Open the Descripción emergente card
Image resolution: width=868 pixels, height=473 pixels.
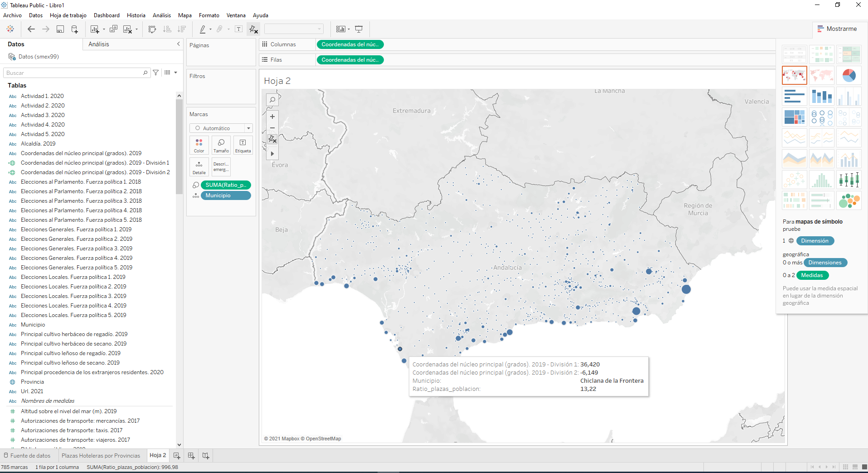click(221, 167)
